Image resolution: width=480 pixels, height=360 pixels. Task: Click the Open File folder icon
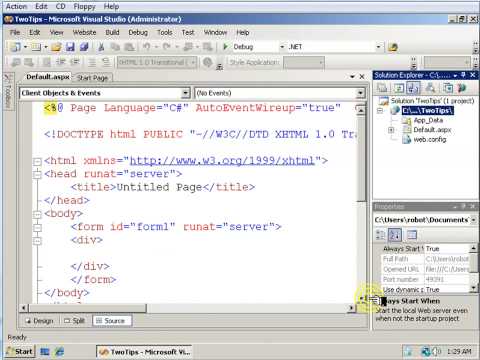(56, 47)
